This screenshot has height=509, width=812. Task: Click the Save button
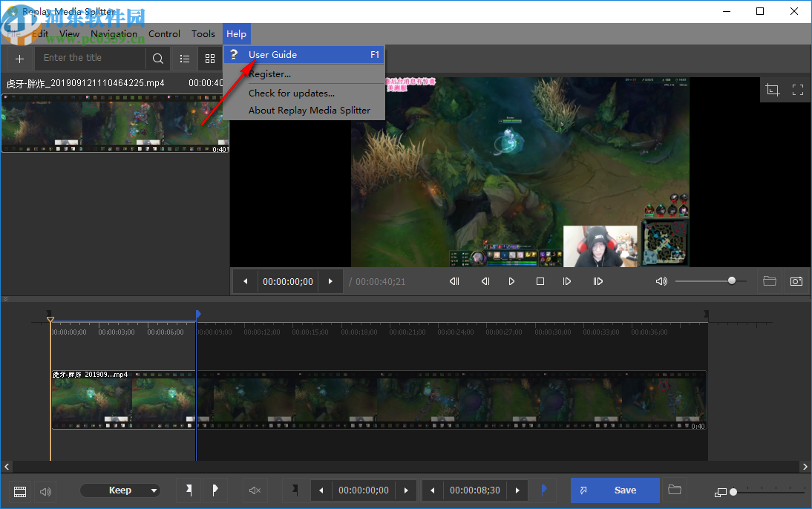tap(615, 490)
